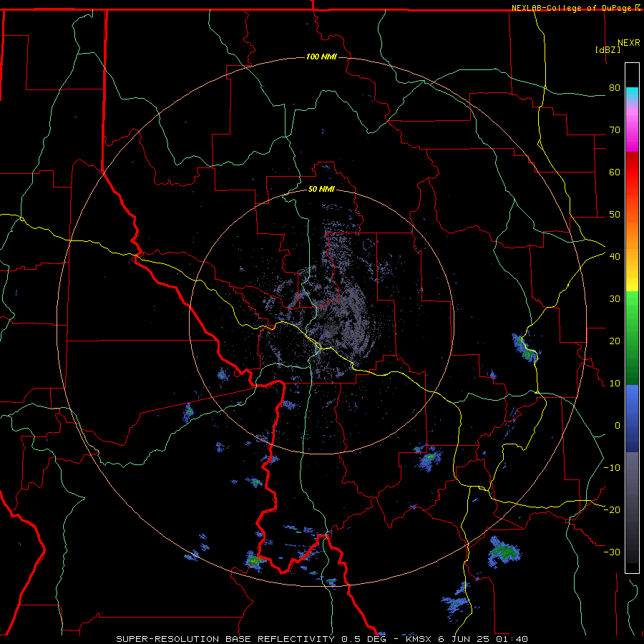Click the 20 value on the dBZ scale

point(615,341)
